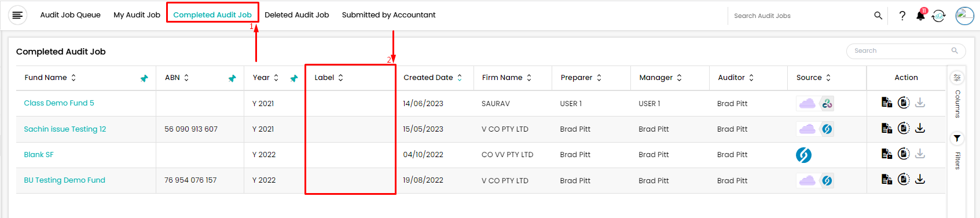Screen dimensions: 980x218
Task: Toggle the pin on the ABN column
Action: 232,78
